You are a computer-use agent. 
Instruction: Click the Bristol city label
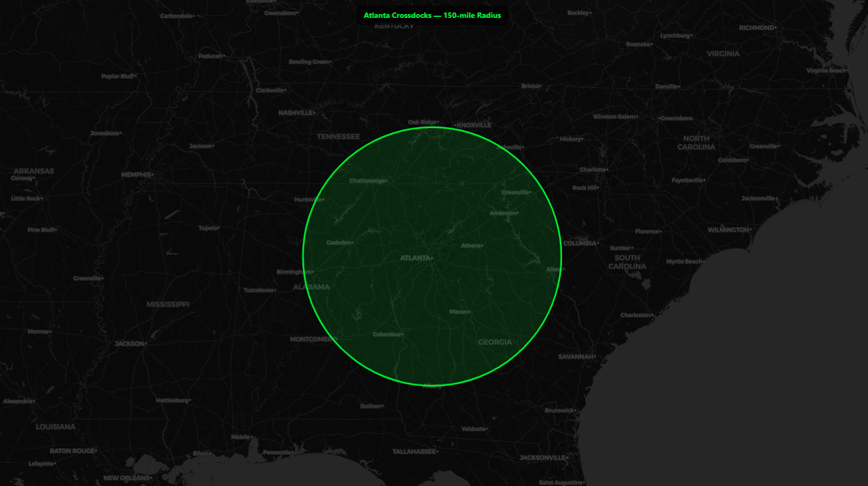coord(531,86)
